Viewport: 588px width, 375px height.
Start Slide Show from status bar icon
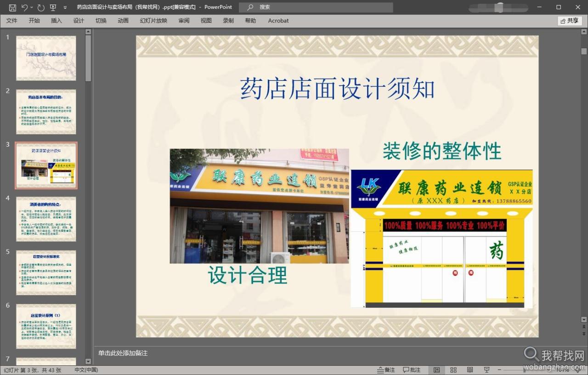[487, 370]
